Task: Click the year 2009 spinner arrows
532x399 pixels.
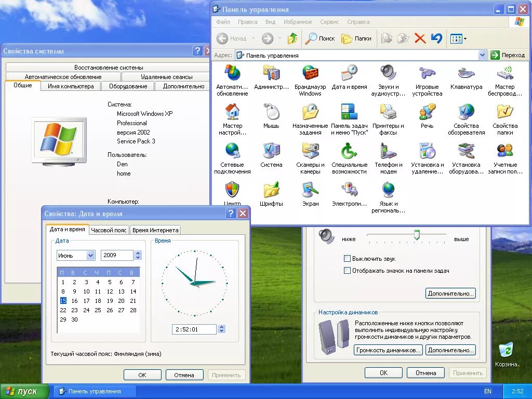Action: click(x=138, y=255)
